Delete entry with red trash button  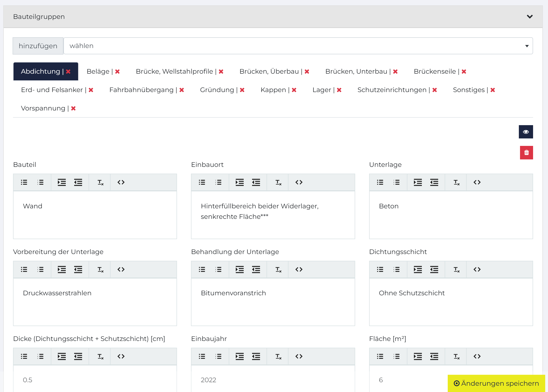click(527, 153)
